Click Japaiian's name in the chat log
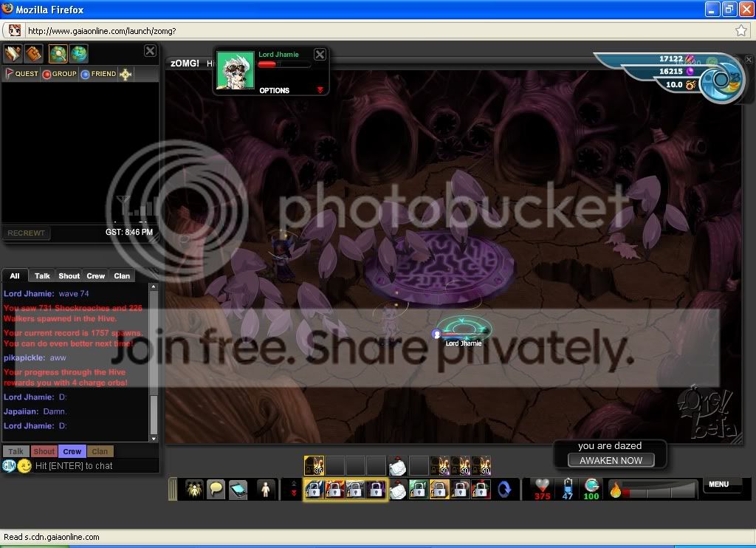Screen dimensions: 756x548 [x=20, y=411]
